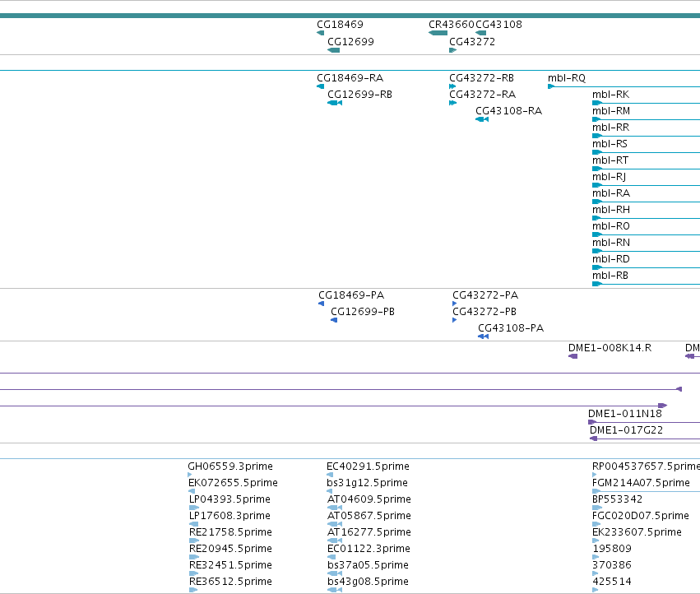700x594 pixels.
Task: Click the AT04609.5prime EST arrow glyph
Action: 335,508
